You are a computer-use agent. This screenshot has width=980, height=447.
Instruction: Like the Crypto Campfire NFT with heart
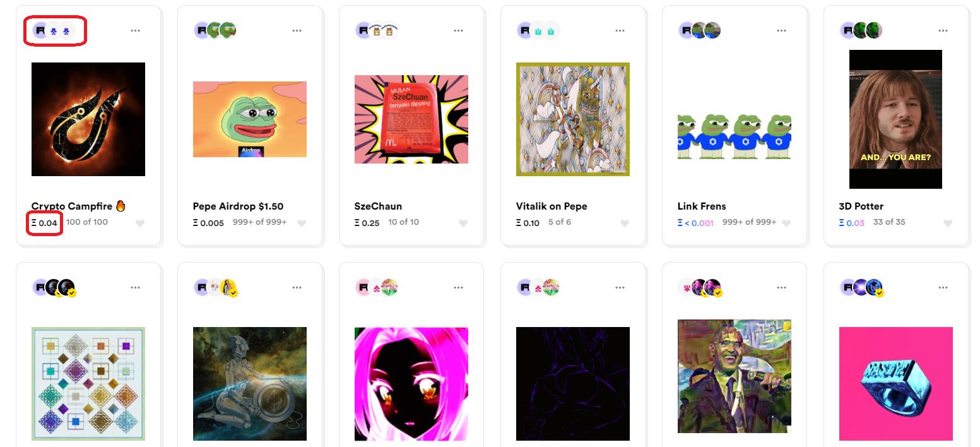pyautogui.click(x=140, y=223)
